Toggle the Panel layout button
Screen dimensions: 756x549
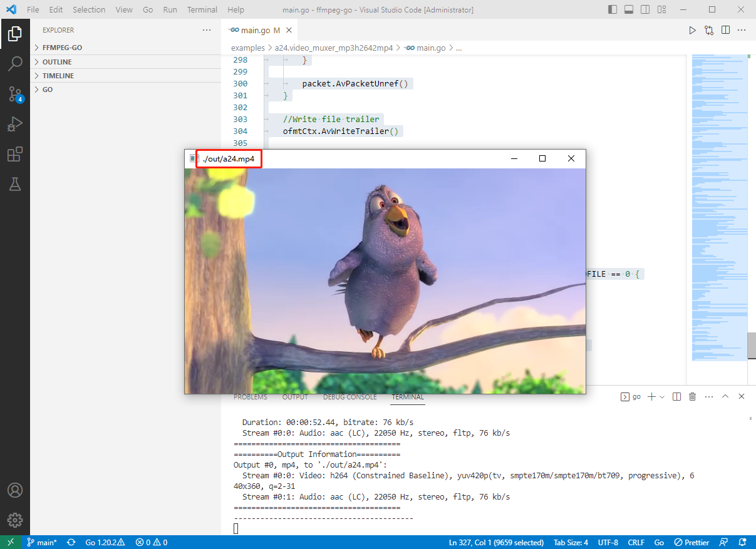(629, 9)
